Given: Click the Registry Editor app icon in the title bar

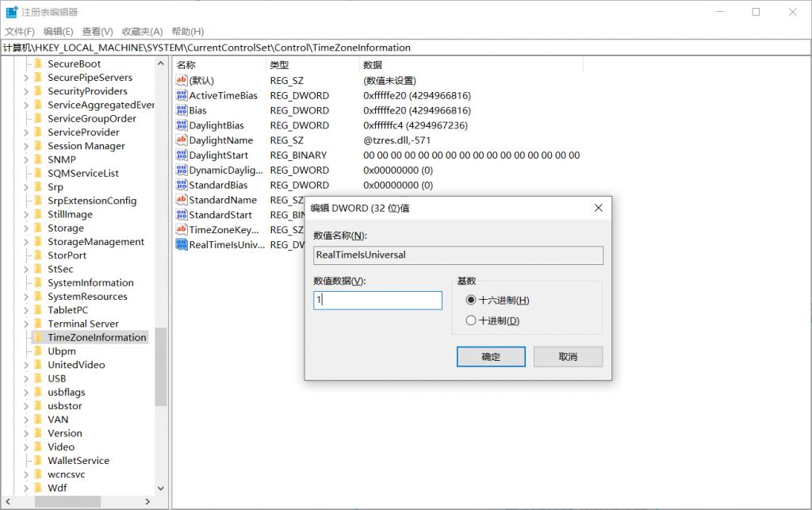Looking at the screenshot, I should [x=11, y=12].
